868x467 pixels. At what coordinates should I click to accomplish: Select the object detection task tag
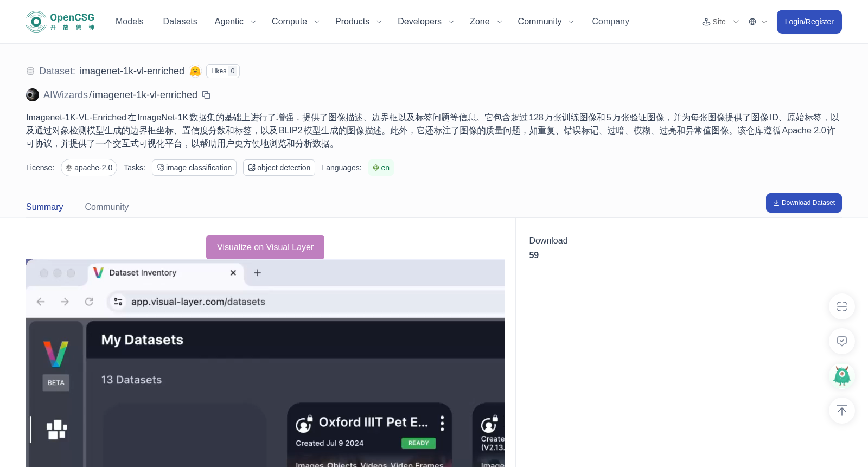pos(279,168)
